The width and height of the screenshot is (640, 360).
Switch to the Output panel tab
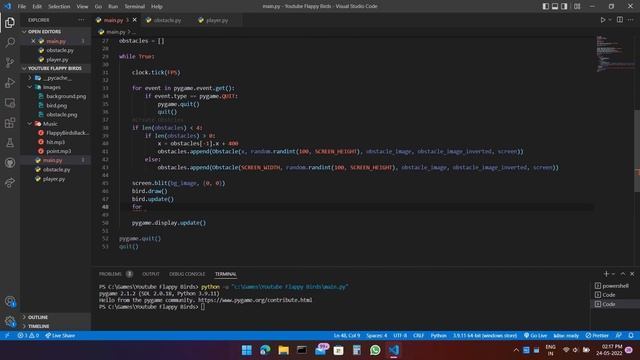click(151, 274)
